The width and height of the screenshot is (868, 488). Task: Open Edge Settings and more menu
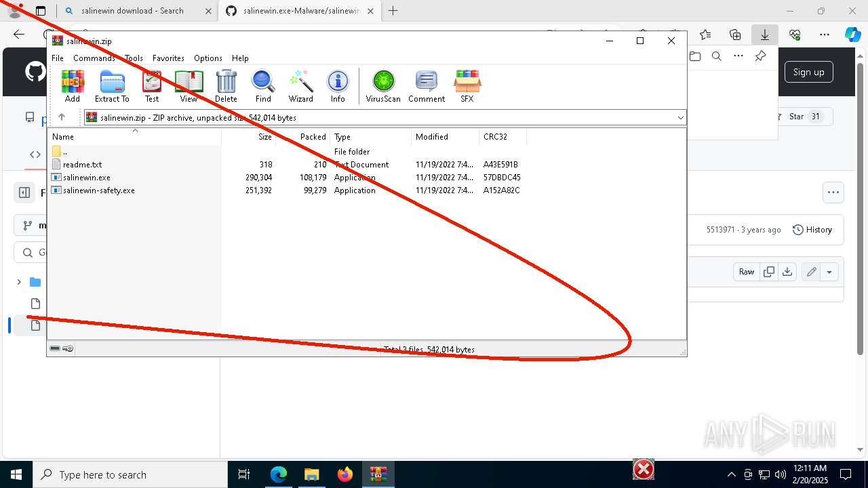825,35
